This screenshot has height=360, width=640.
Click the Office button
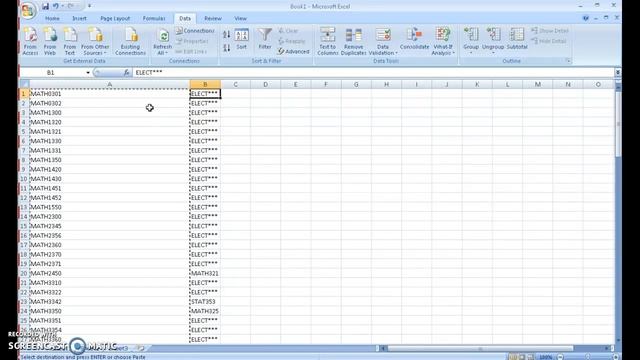pyautogui.click(x=28, y=10)
